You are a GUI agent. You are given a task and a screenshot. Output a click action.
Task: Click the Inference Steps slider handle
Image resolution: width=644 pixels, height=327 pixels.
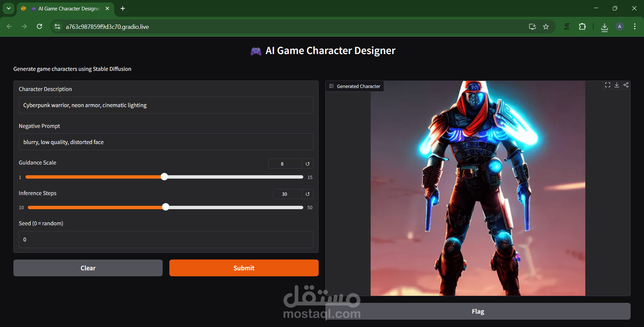point(165,207)
